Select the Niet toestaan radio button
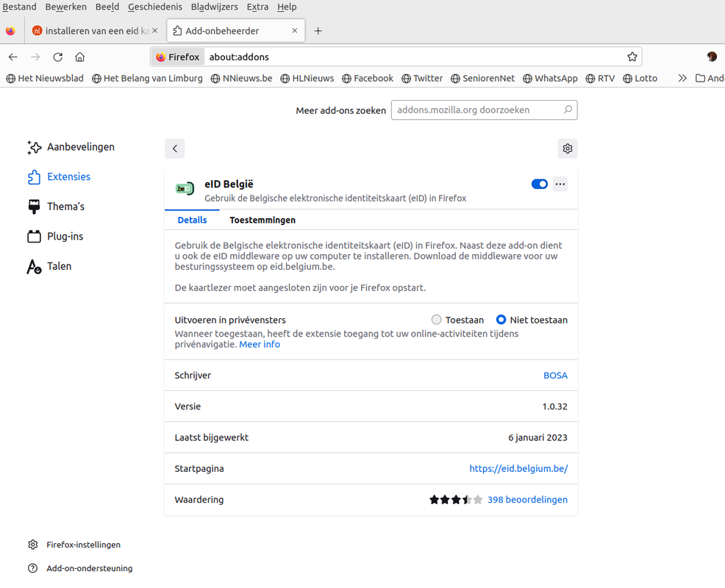The width and height of the screenshot is (725, 588). tap(501, 320)
